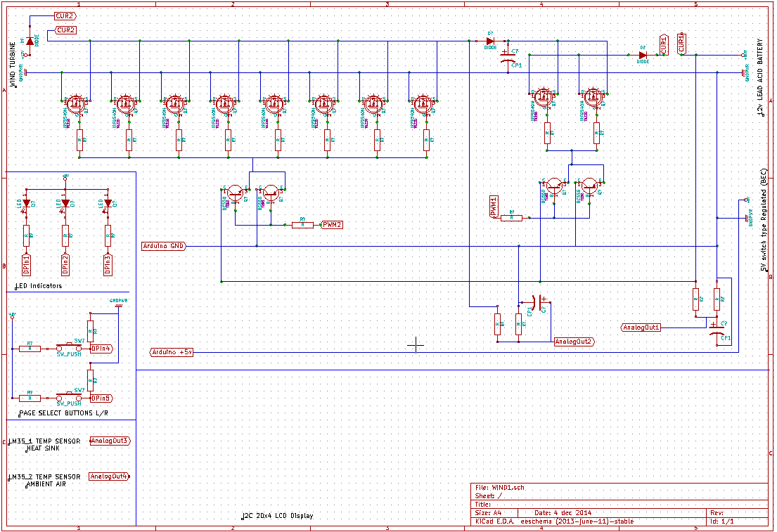The image size is (777, 532).
Task: Click the DPin4 label
Action: tap(101, 349)
